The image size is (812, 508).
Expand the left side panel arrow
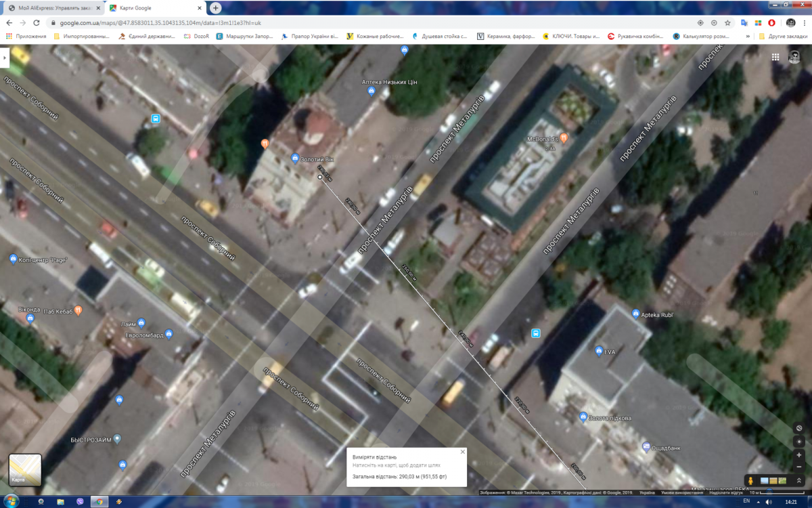pos(4,58)
